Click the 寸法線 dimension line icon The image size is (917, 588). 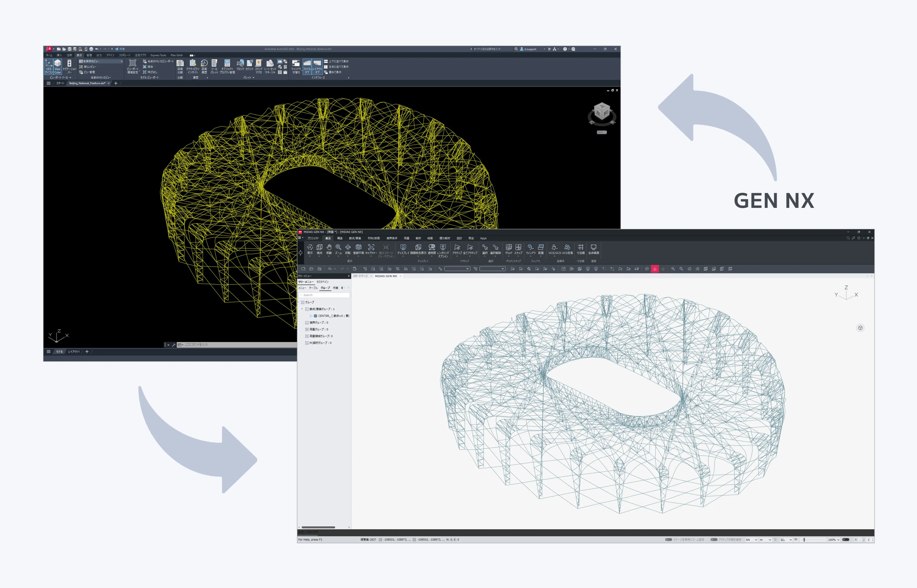(580, 249)
